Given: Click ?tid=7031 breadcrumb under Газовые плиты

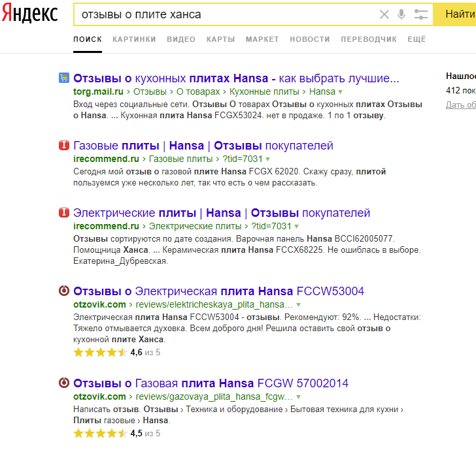Looking at the screenshot, I should pos(242,159).
